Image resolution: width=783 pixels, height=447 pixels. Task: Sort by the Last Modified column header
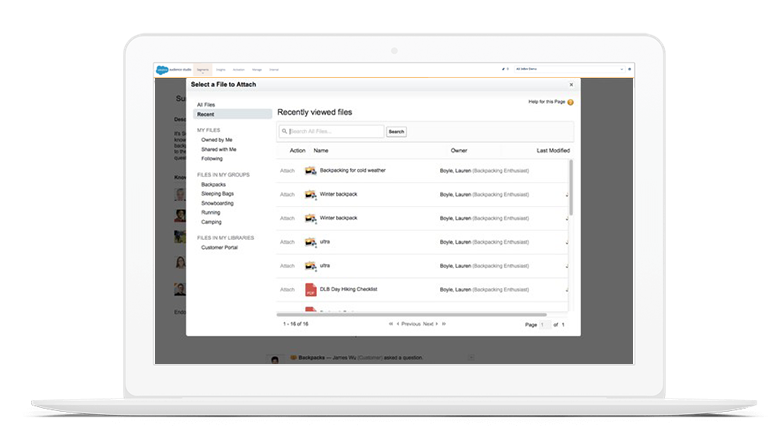553,150
